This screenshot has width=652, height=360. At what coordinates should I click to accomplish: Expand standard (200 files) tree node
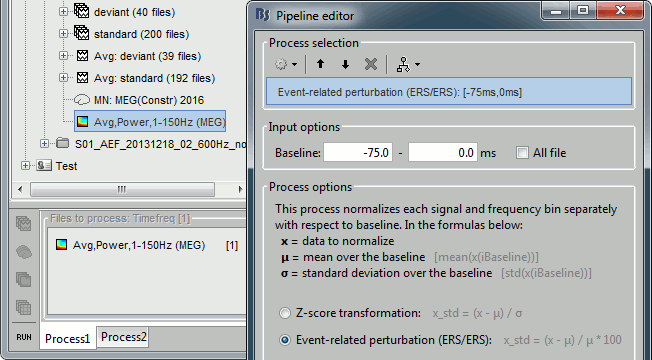coord(63,34)
